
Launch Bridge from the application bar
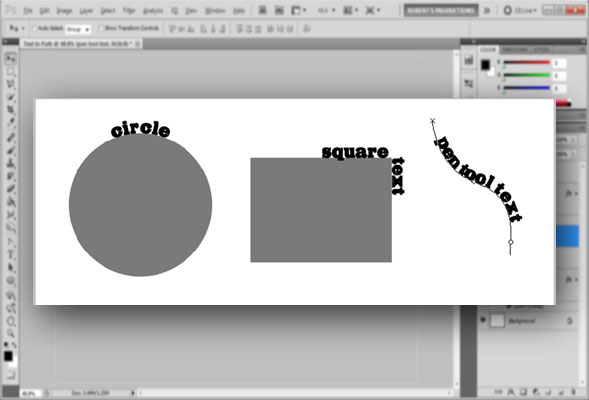tap(263, 10)
